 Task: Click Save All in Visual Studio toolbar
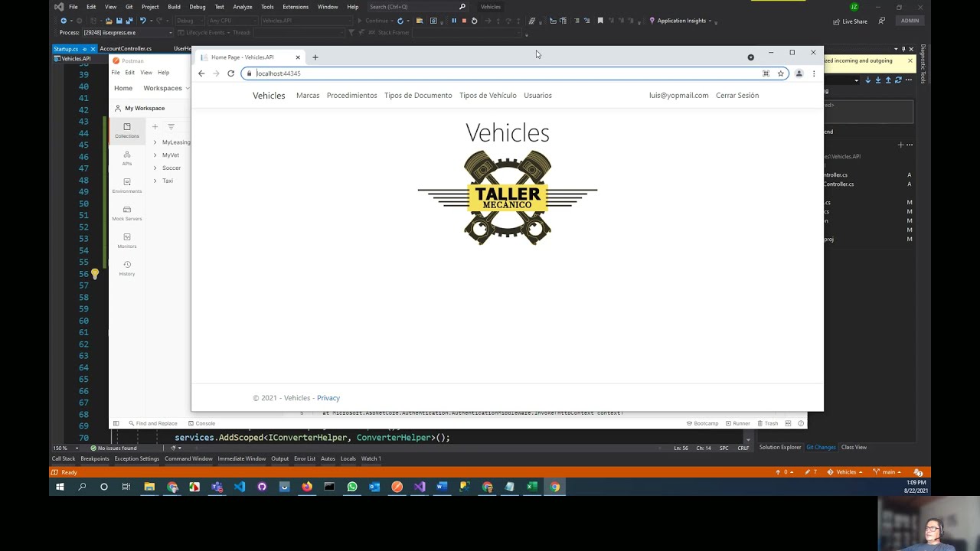click(129, 21)
